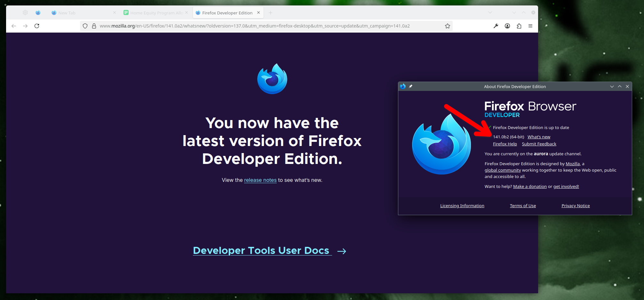
Task: Click the Make a donation link
Action: click(x=530, y=187)
